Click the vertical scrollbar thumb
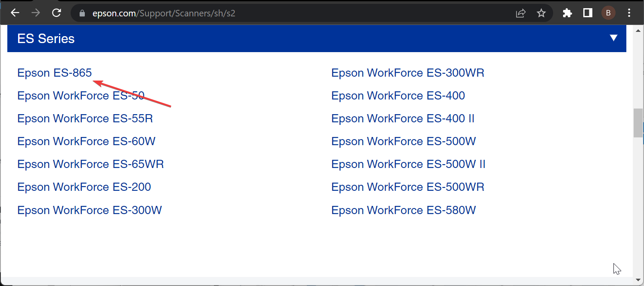644x286 pixels. [638, 123]
